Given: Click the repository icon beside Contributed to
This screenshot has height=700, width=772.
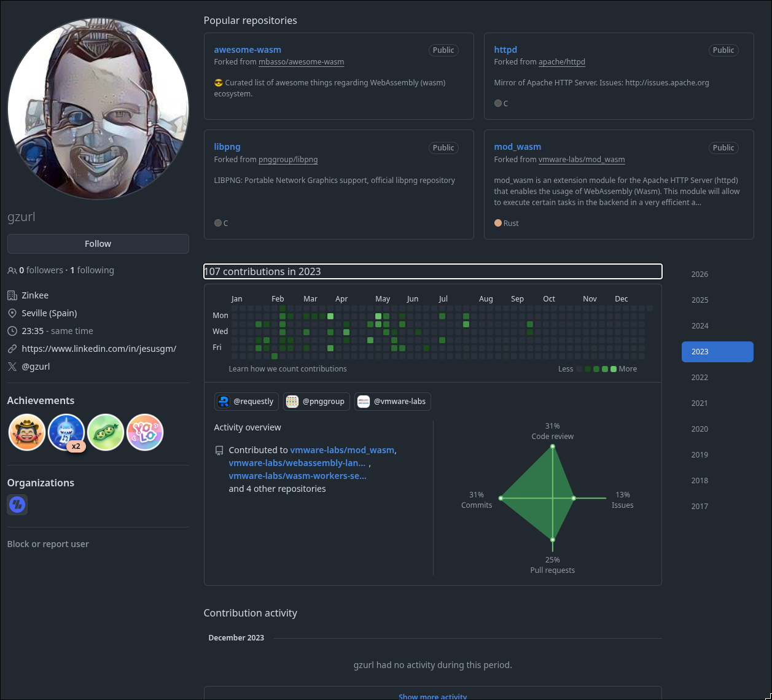Looking at the screenshot, I should 219,451.
